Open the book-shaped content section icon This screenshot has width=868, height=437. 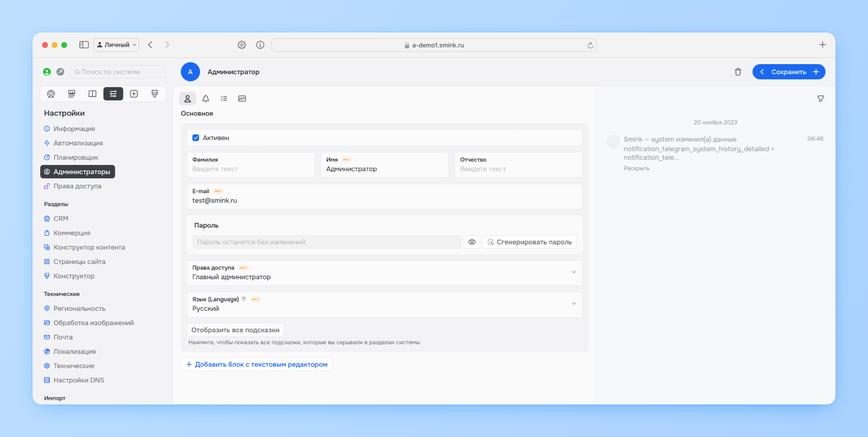pyautogui.click(x=92, y=94)
